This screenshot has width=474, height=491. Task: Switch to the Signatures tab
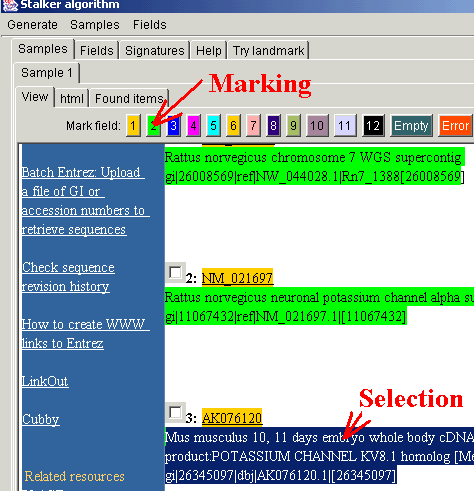[155, 51]
